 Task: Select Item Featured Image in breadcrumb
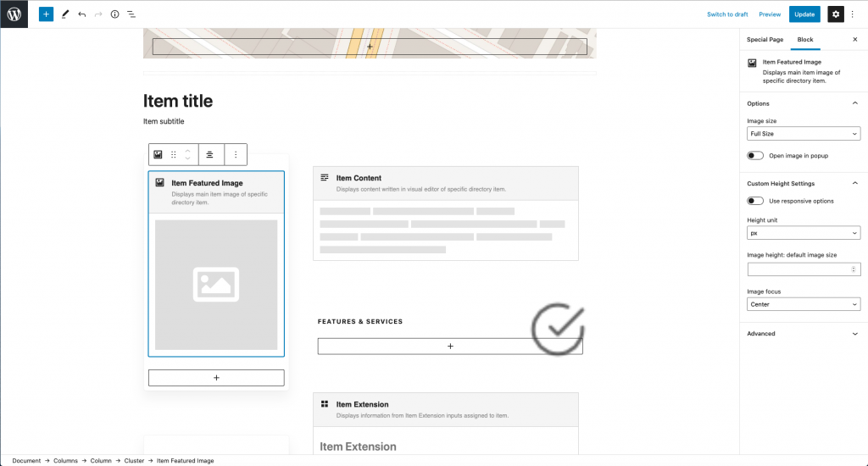point(185,460)
